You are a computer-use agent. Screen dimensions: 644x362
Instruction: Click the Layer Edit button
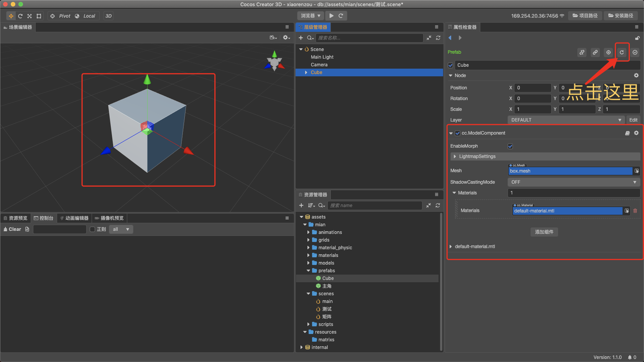point(633,120)
